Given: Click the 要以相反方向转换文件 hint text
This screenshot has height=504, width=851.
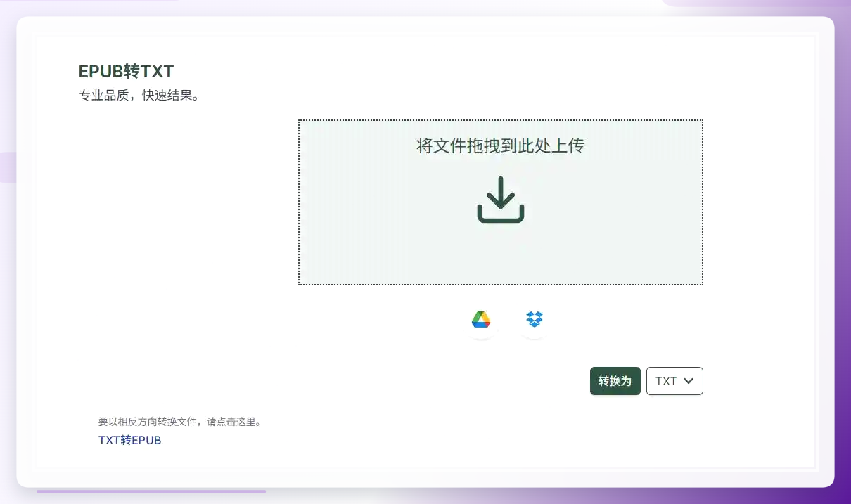Looking at the screenshot, I should click(180, 422).
